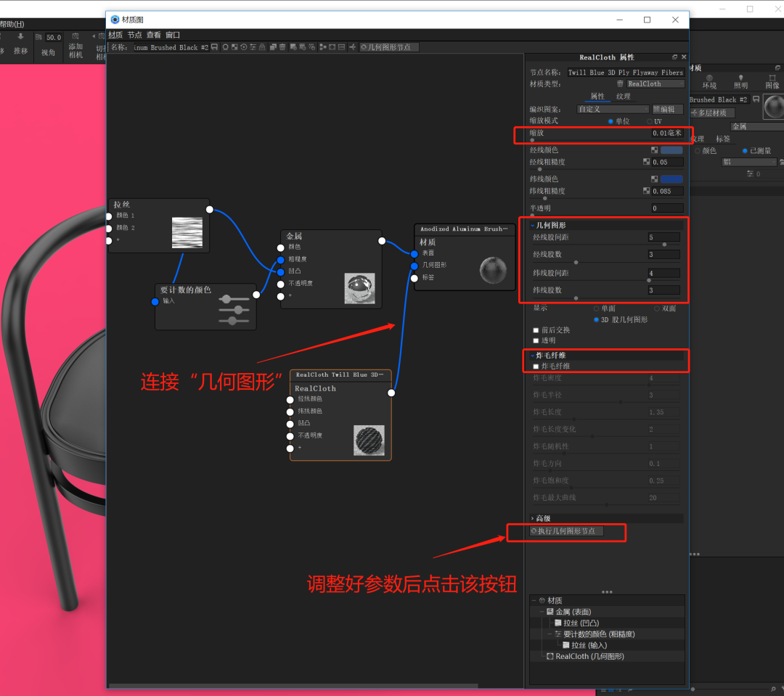Click the 纬线颜色 color swatch
Image resolution: width=784 pixels, height=696 pixels.
point(671,179)
